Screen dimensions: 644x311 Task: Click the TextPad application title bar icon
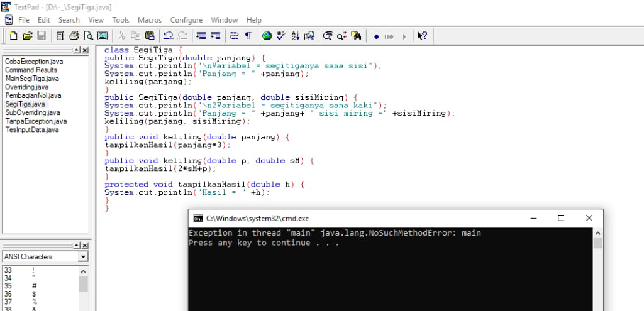6,6
